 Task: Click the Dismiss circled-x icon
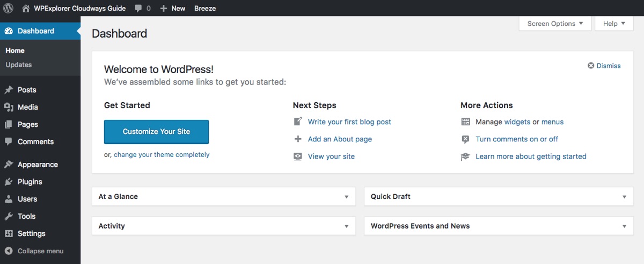pyautogui.click(x=591, y=66)
